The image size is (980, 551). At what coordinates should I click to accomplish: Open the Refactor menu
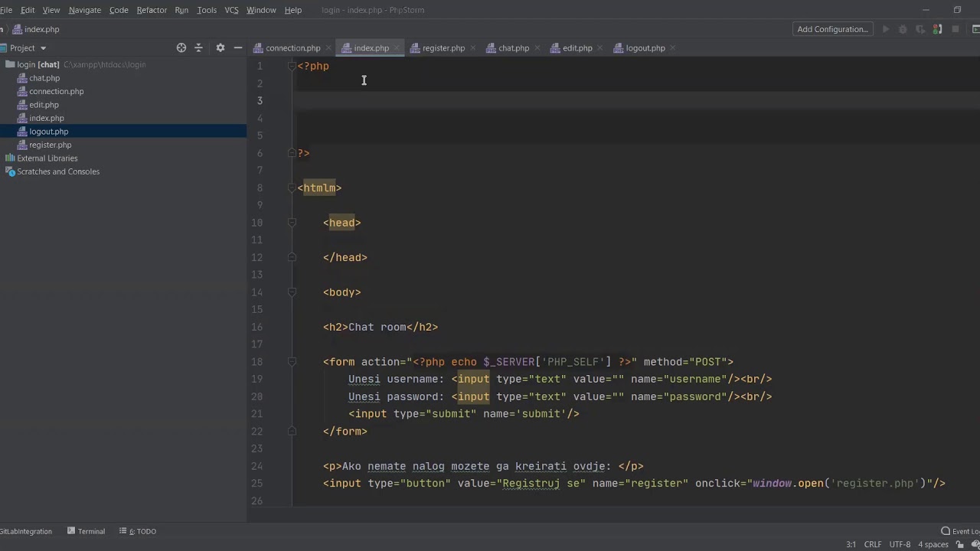[x=152, y=10]
